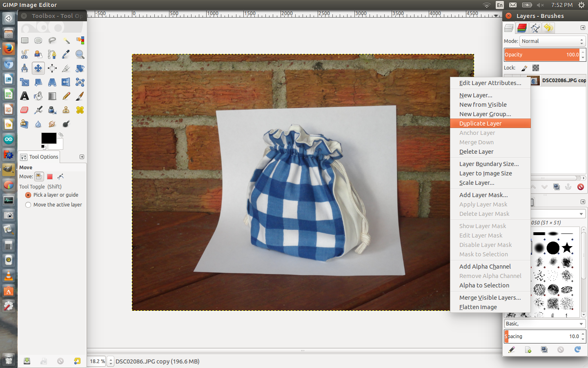This screenshot has width=588, height=368.
Task: Select the Blend gradient tool
Action: coord(52,96)
